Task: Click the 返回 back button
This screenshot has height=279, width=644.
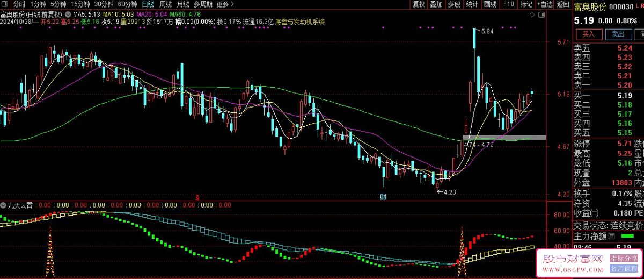Action: point(563,4)
